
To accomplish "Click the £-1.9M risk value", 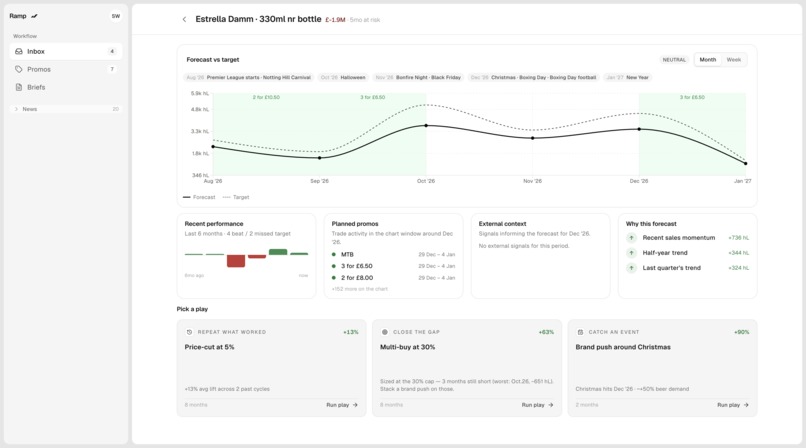I will tap(335, 20).
